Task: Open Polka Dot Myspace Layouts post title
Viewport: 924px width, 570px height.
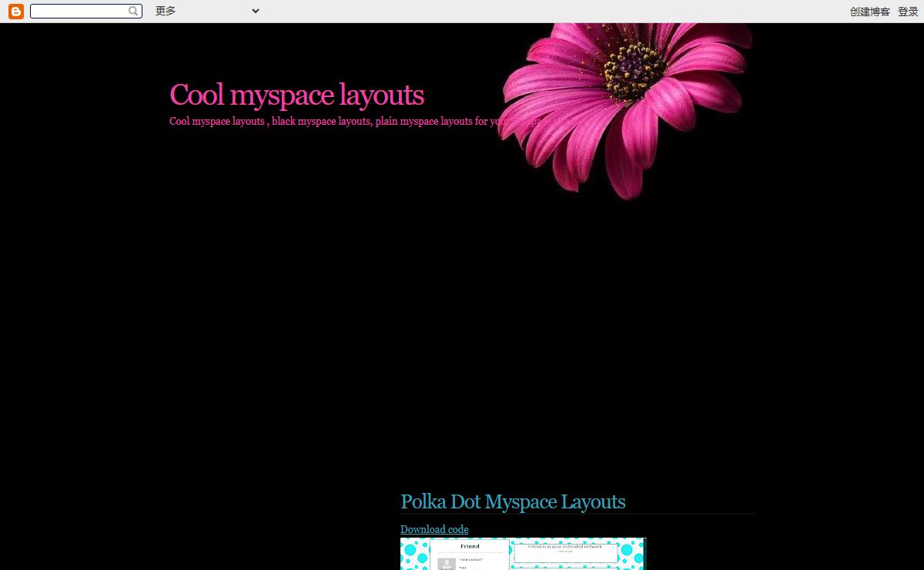Action: point(513,502)
